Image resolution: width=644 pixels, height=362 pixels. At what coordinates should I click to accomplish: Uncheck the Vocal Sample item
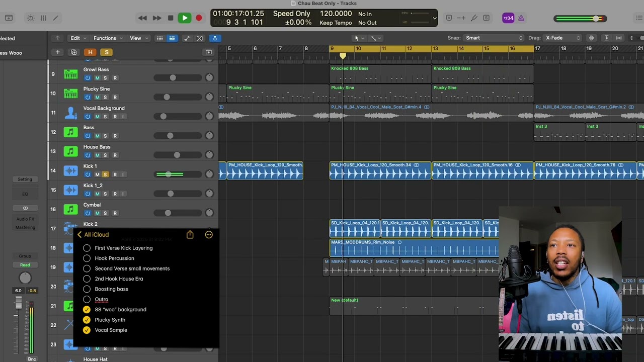tap(87, 330)
